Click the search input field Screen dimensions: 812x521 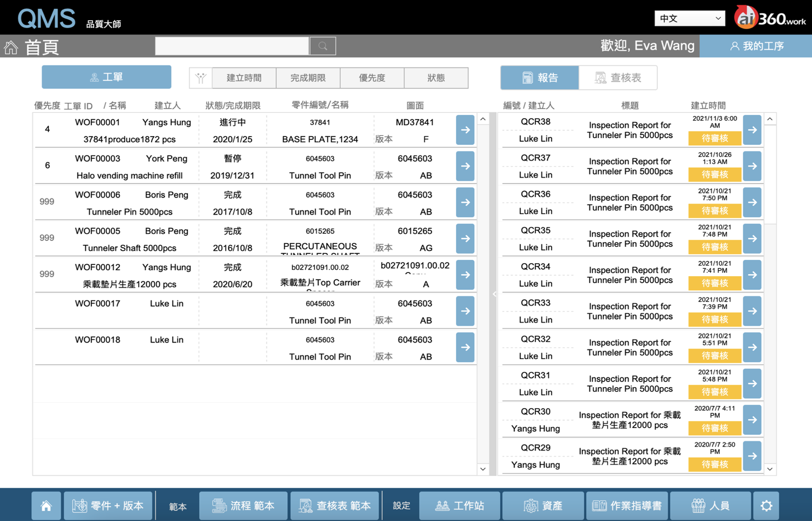click(x=232, y=46)
